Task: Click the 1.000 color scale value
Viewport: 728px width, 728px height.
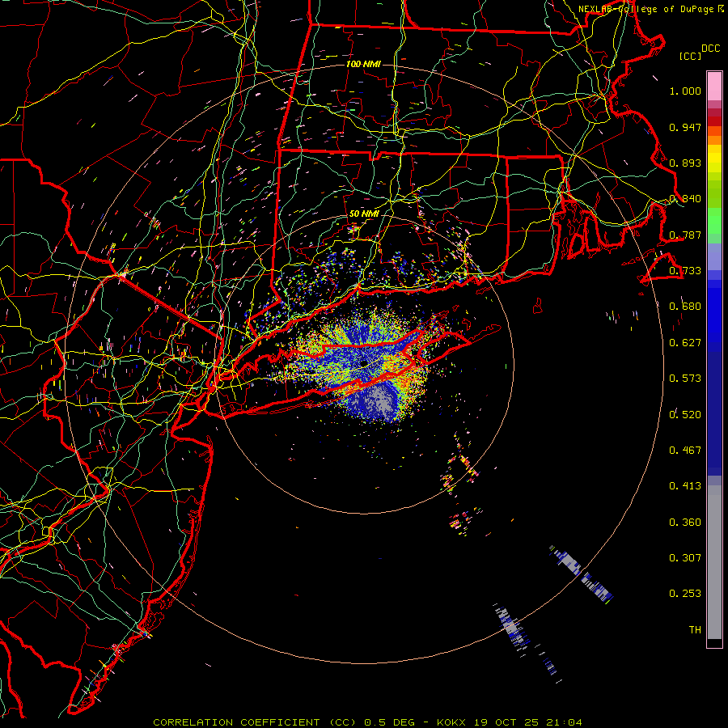Action: (685, 91)
